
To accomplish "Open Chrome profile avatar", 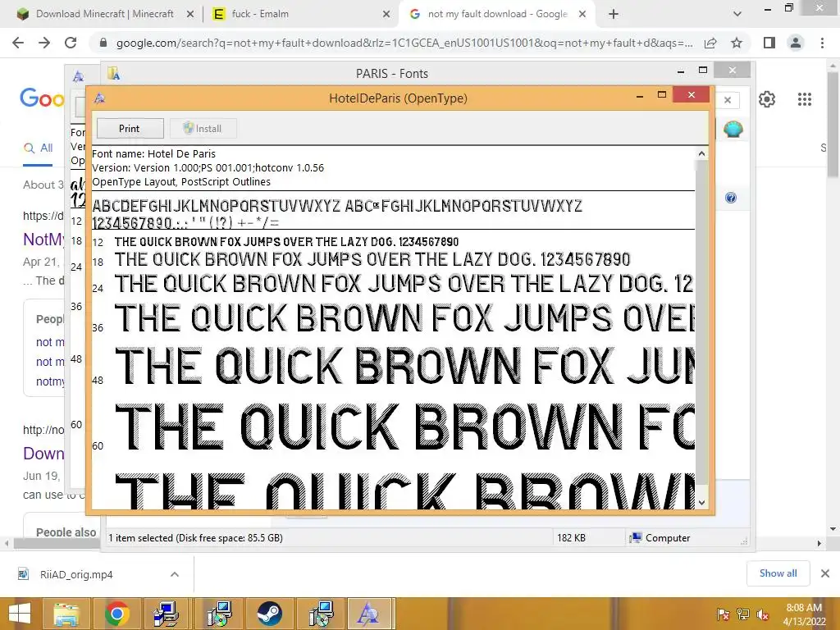I will 796,43.
